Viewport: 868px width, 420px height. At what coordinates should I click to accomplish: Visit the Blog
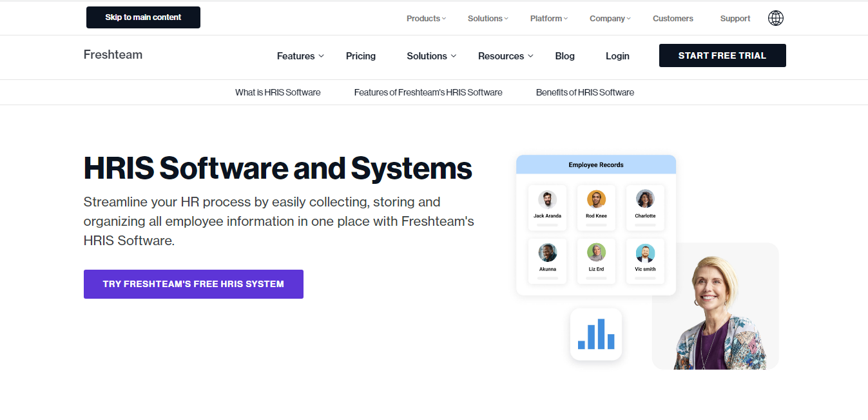(564, 56)
